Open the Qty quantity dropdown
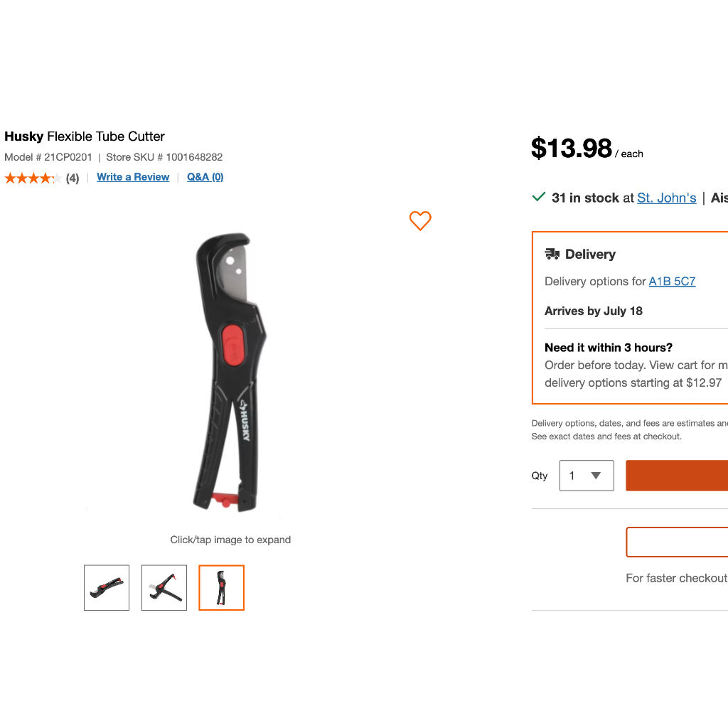The width and height of the screenshot is (728, 728). click(587, 476)
